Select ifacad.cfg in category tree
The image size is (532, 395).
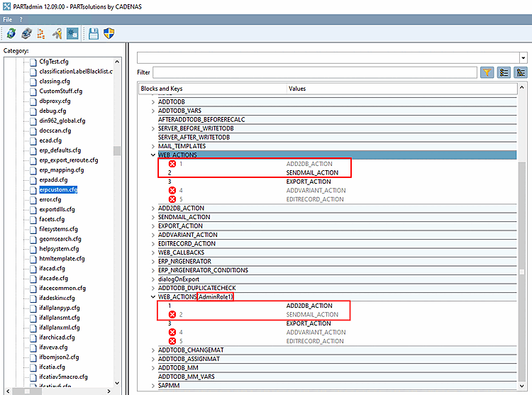pyautogui.click(x=52, y=269)
